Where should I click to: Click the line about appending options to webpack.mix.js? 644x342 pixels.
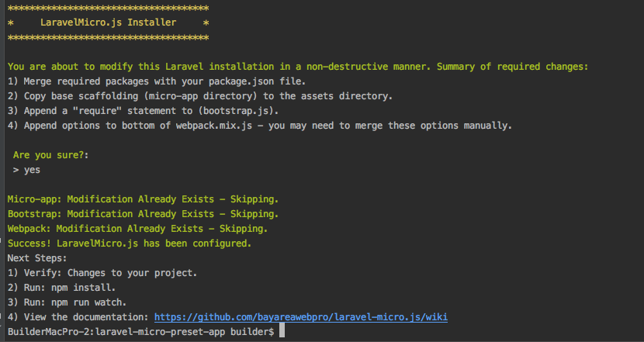tap(260, 126)
